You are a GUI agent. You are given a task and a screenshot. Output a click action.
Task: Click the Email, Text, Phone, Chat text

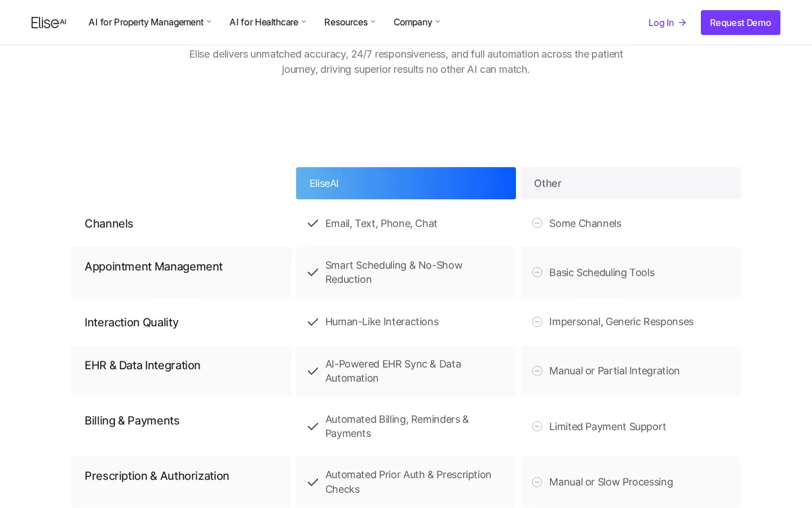coord(381,224)
